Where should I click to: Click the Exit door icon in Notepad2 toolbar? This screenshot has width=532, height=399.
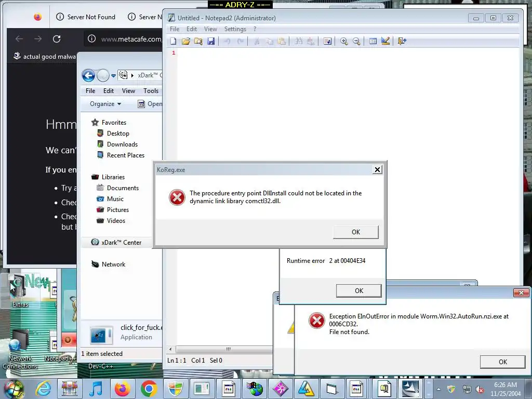402,41
